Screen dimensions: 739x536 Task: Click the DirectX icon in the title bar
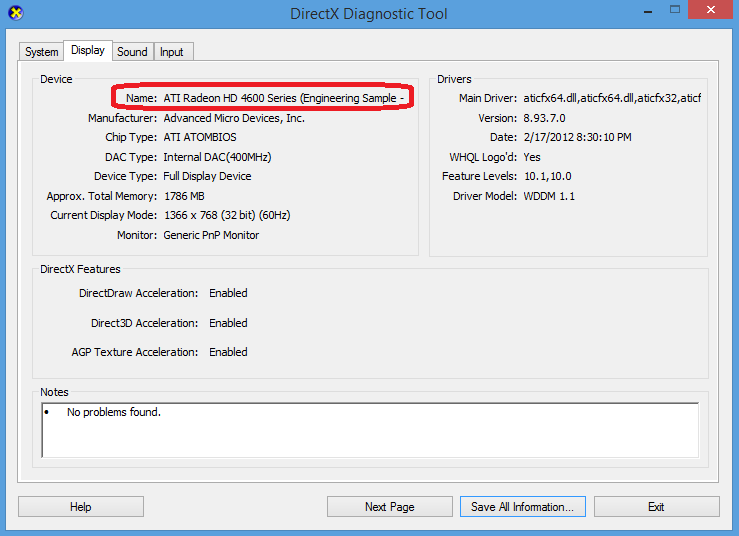coord(15,14)
